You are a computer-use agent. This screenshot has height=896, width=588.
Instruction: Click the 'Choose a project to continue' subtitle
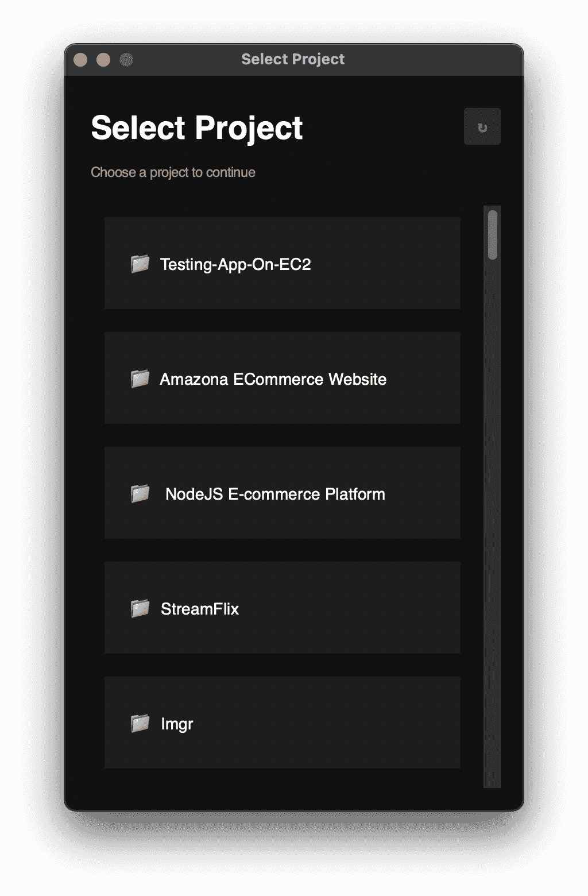tap(173, 172)
